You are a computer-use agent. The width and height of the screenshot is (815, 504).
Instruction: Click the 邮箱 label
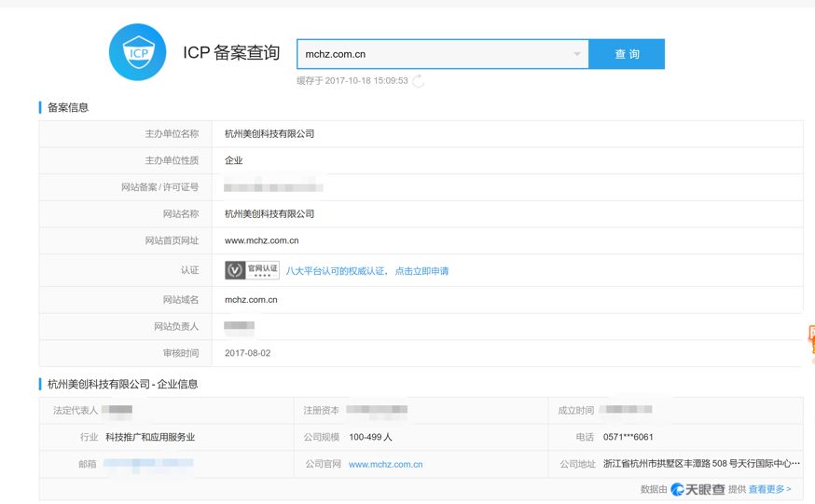(88, 464)
